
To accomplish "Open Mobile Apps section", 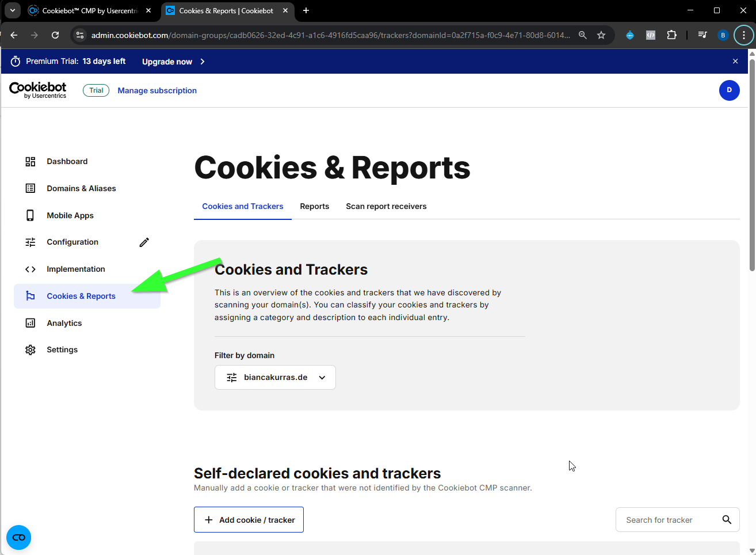I will pyautogui.click(x=70, y=215).
